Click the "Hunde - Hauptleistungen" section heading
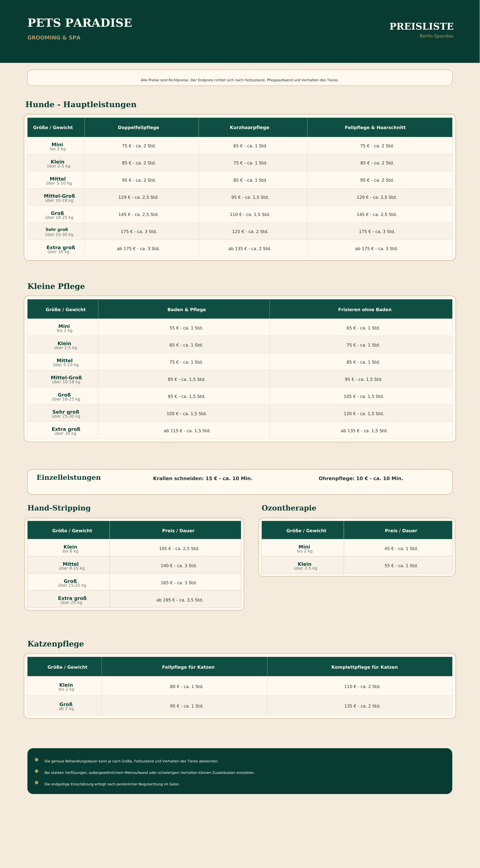 81,104
